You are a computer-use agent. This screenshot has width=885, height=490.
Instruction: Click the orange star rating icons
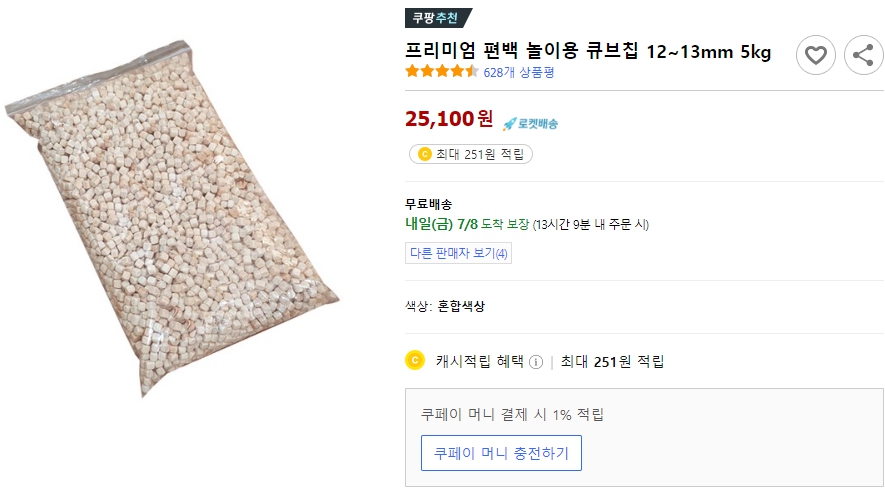point(441,72)
